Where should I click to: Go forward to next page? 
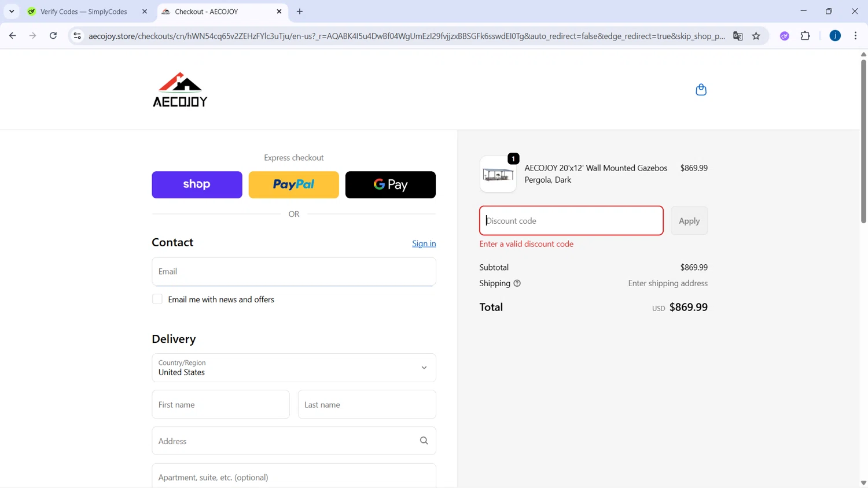point(32,36)
